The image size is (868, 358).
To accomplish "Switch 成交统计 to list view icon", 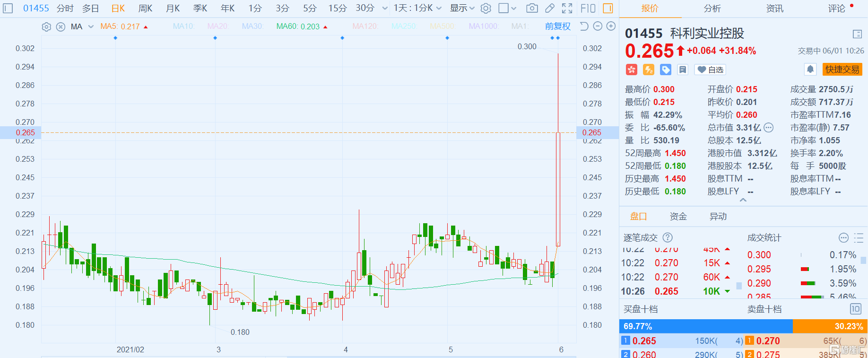I will pyautogui.click(x=859, y=237).
